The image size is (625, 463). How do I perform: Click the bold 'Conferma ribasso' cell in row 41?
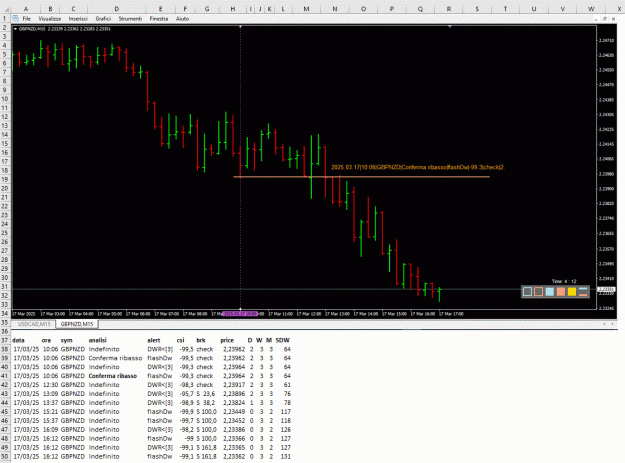coord(113,376)
